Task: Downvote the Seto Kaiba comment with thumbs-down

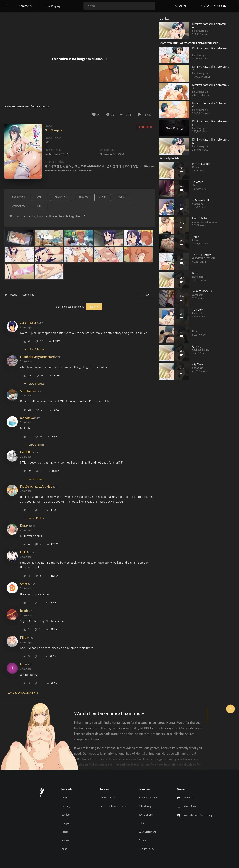Action: [x=37, y=410]
